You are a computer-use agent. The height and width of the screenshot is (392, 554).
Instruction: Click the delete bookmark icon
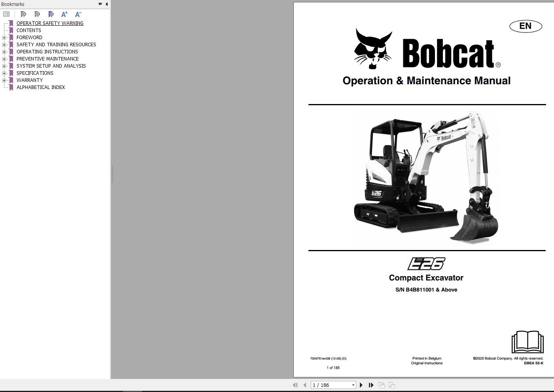(x=23, y=14)
